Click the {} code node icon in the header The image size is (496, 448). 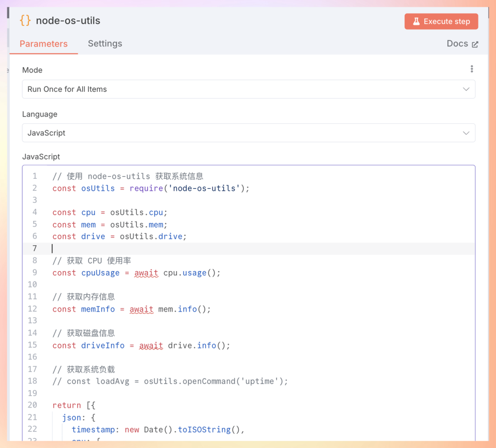[25, 21]
